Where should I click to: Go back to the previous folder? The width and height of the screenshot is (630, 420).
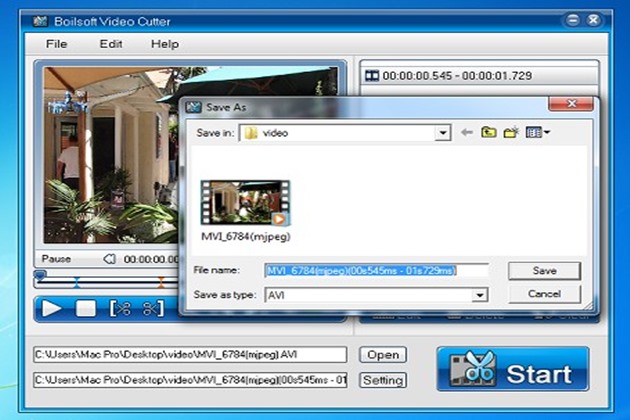tap(466, 132)
